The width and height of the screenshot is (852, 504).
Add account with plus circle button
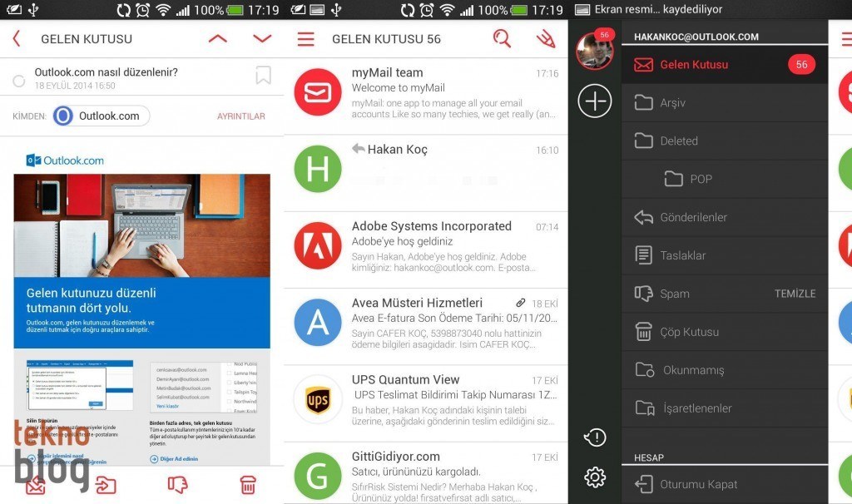click(x=594, y=101)
